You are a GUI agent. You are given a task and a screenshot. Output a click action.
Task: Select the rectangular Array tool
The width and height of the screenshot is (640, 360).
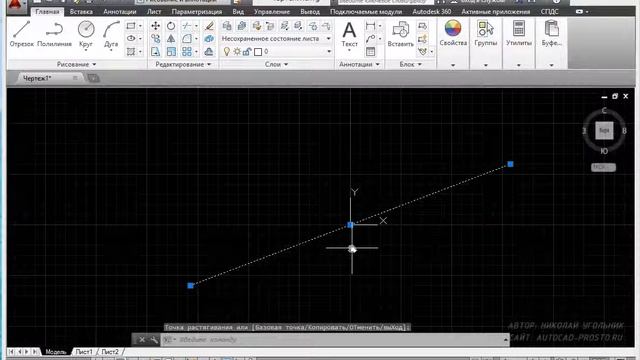pos(187,52)
